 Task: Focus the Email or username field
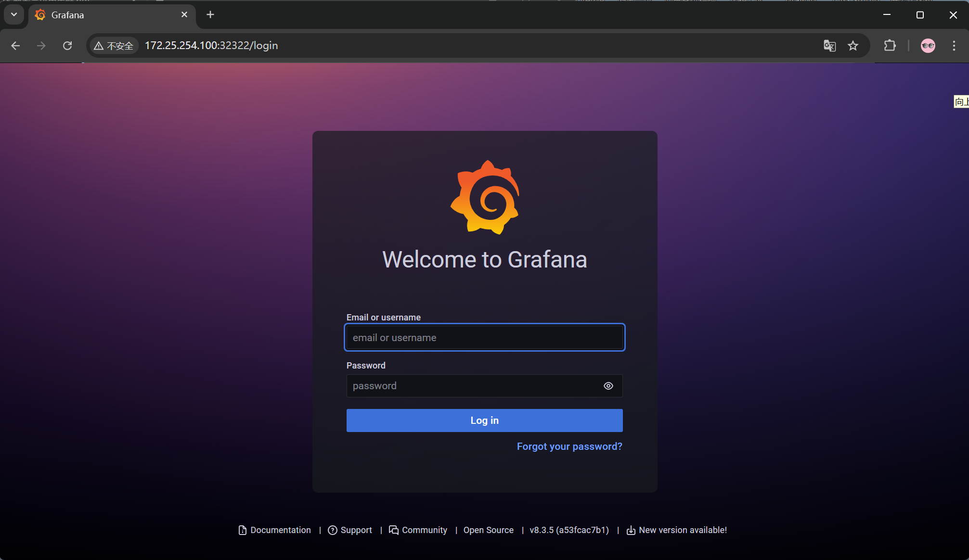[x=484, y=338]
